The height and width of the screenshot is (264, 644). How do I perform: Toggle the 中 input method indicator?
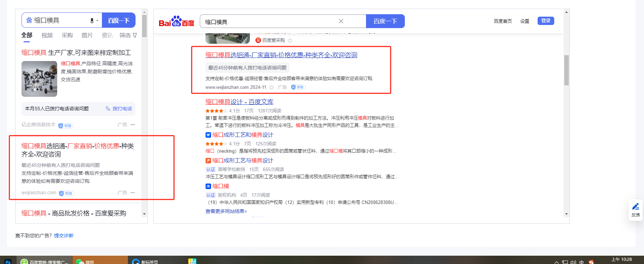coord(582,262)
